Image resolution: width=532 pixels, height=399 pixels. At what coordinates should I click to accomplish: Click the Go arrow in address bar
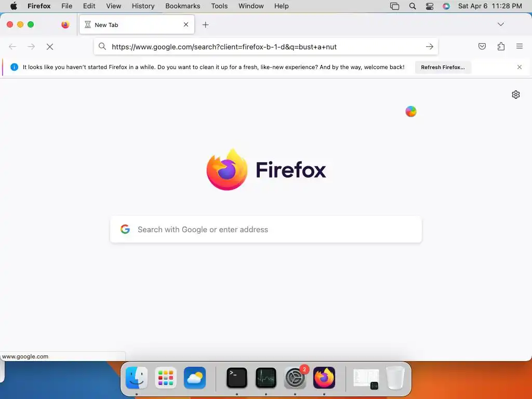[430, 47]
